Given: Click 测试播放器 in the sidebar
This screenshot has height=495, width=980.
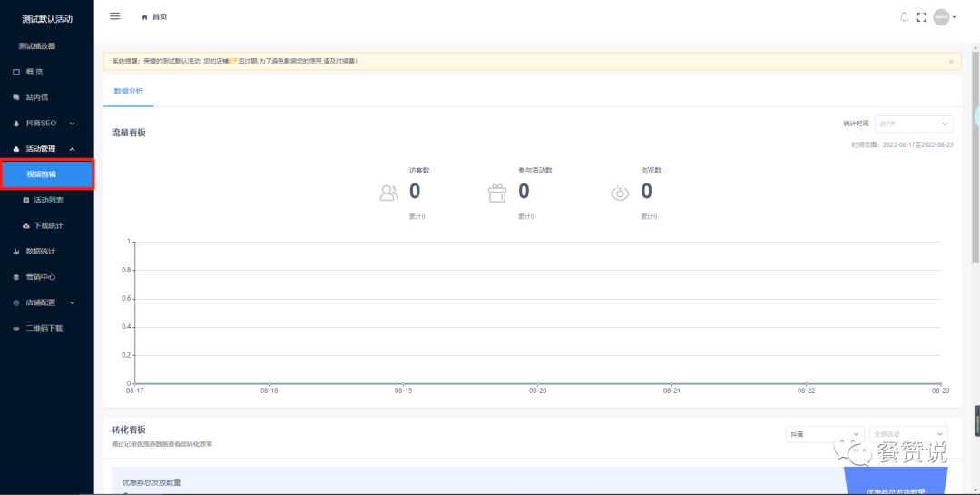Looking at the screenshot, I should (37, 46).
